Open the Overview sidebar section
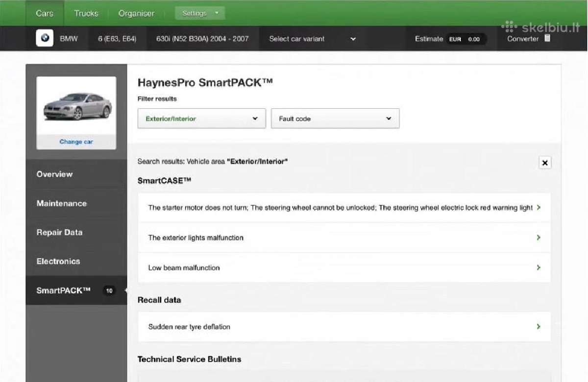 [x=76, y=174]
